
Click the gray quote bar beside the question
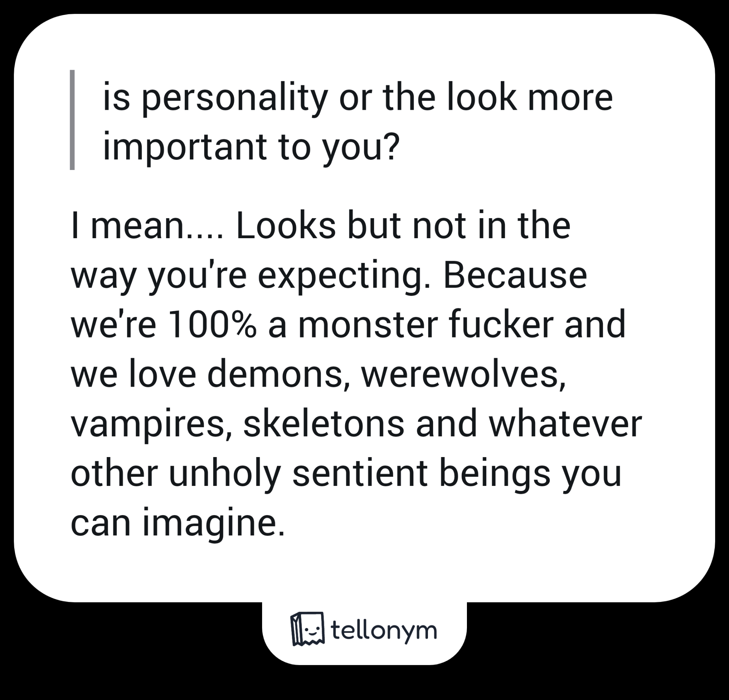(72, 120)
